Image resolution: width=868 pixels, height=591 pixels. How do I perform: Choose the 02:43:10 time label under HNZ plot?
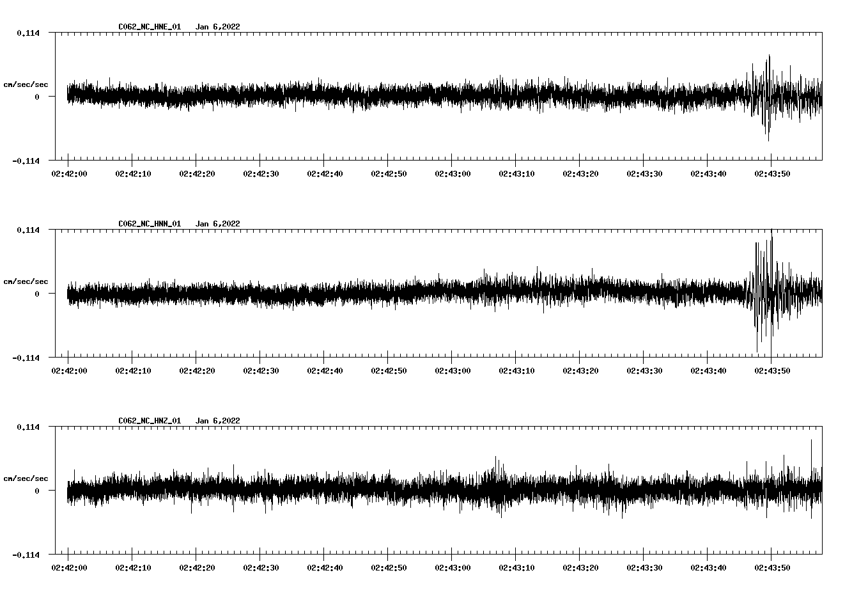click(516, 568)
